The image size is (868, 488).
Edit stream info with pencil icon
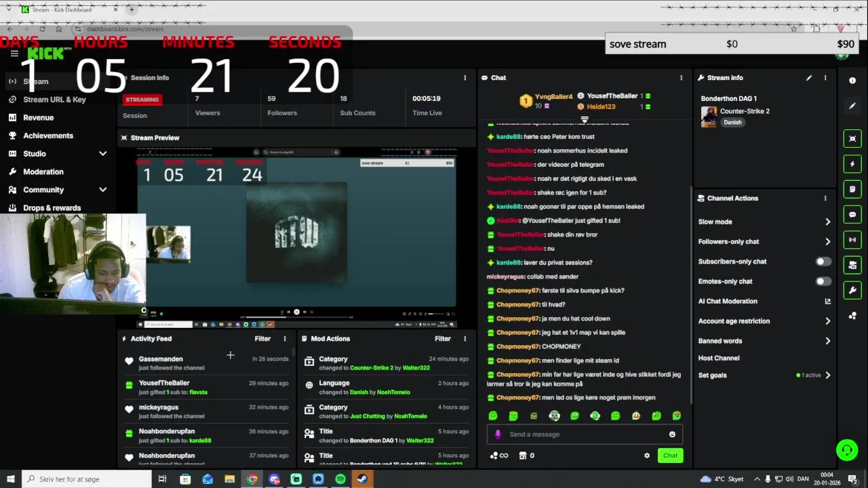coord(809,78)
